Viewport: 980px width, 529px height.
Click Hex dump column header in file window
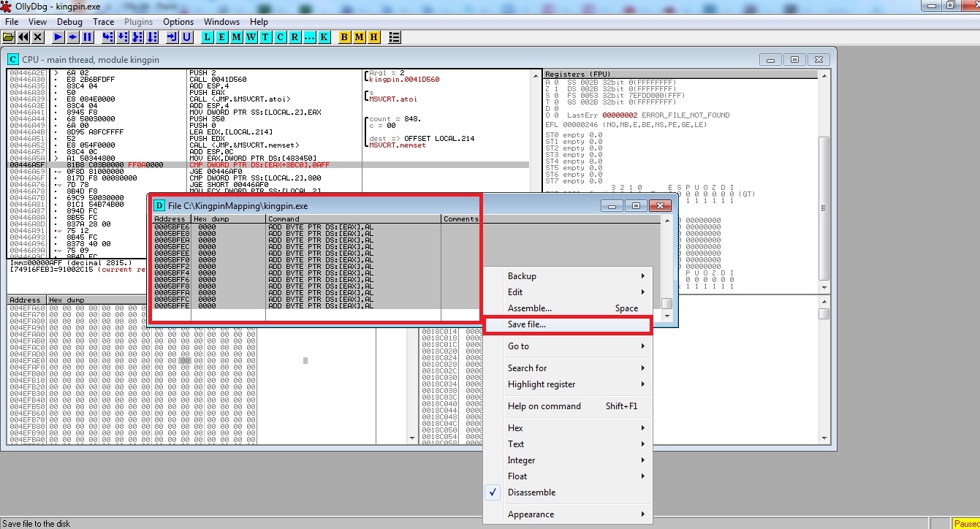[x=228, y=219]
